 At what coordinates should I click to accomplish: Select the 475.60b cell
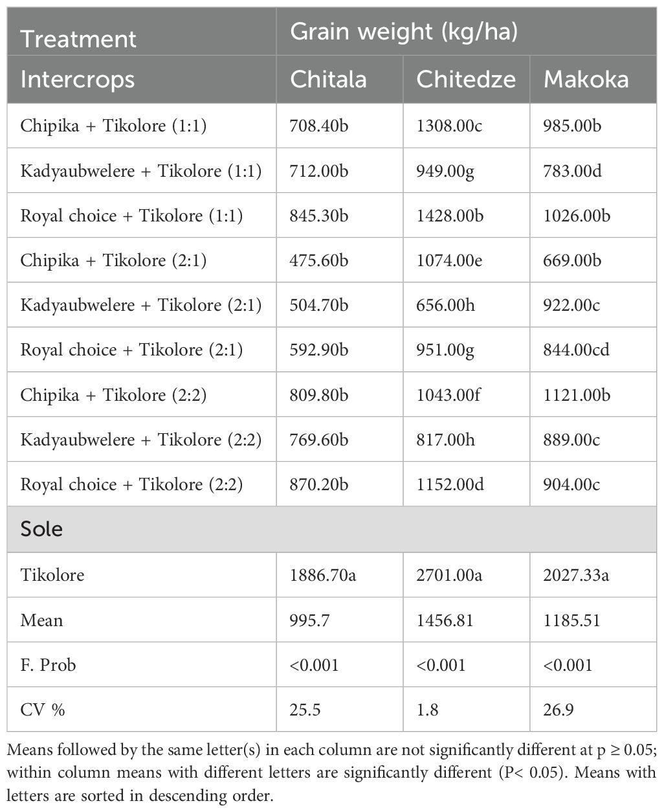click(x=319, y=260)
